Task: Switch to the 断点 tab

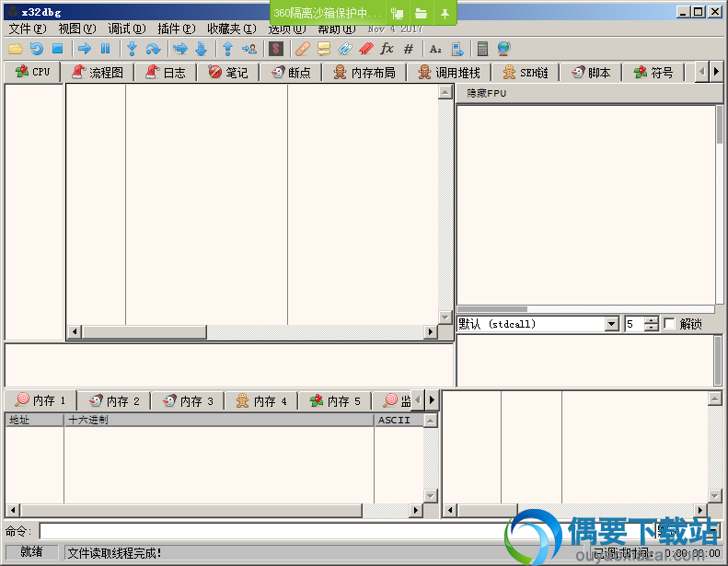Action: 291,73
